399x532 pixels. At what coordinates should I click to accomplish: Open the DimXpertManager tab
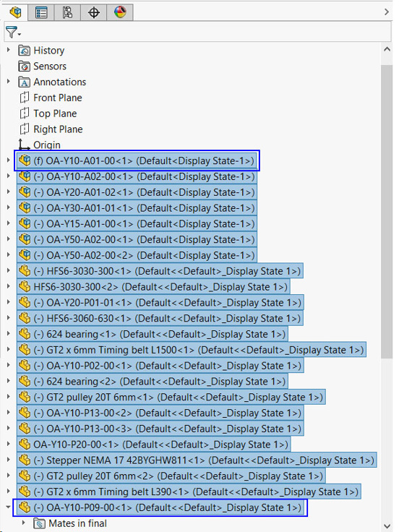94,12
